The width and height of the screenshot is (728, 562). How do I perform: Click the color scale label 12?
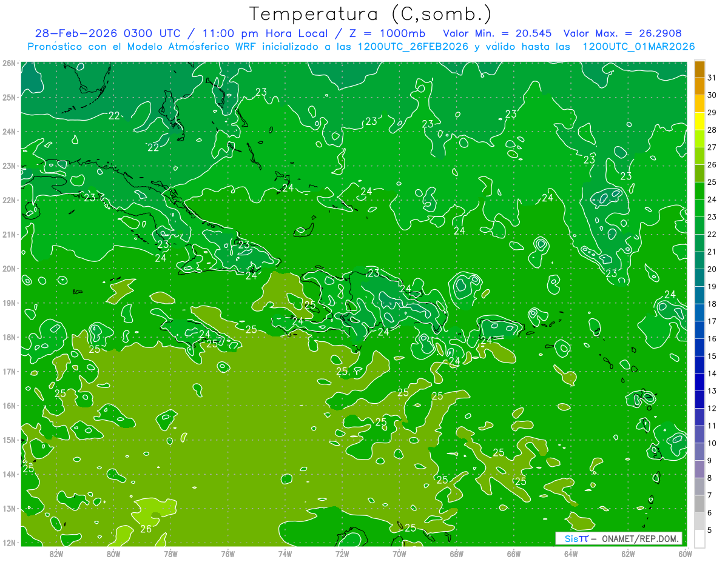tap(712, 409)
